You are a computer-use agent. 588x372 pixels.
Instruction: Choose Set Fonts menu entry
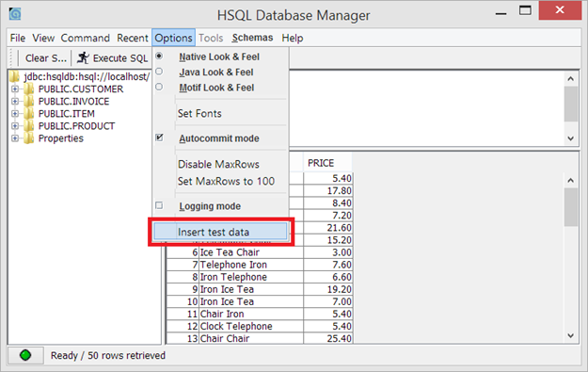click(220, 113)
